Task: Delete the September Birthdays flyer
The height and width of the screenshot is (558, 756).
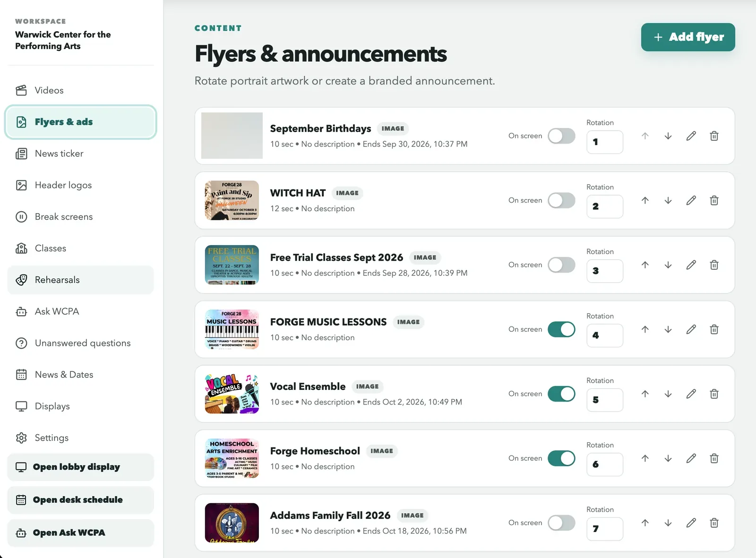Action: pos(714,136)
